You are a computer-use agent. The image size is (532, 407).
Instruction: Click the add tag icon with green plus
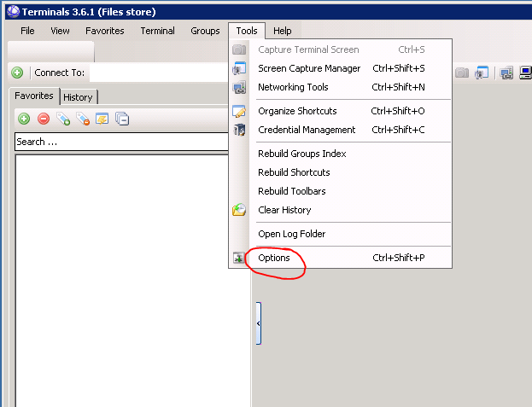pyautogui.click(x=63, y=119)
